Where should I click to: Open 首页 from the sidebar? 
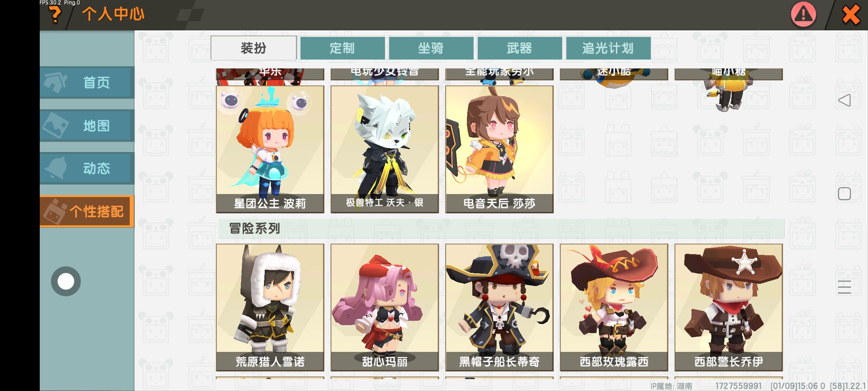click(87, 83)
